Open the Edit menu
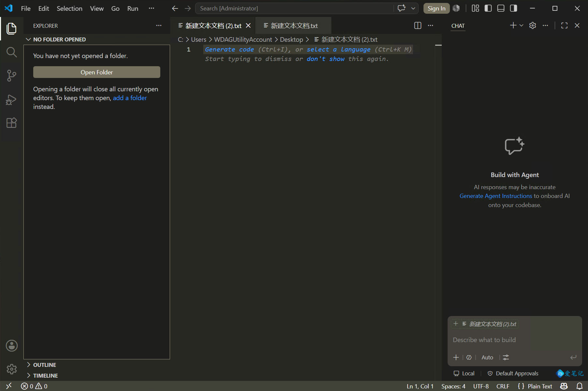Screen dimensions: 588x391 pos(44,8)
